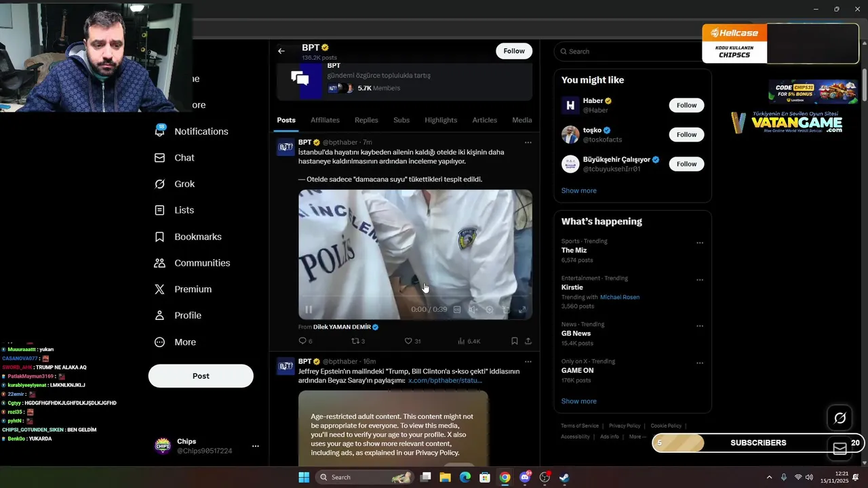Open more options for the 7m post
The width and height of the screenshot is (868, 488).
528,142
